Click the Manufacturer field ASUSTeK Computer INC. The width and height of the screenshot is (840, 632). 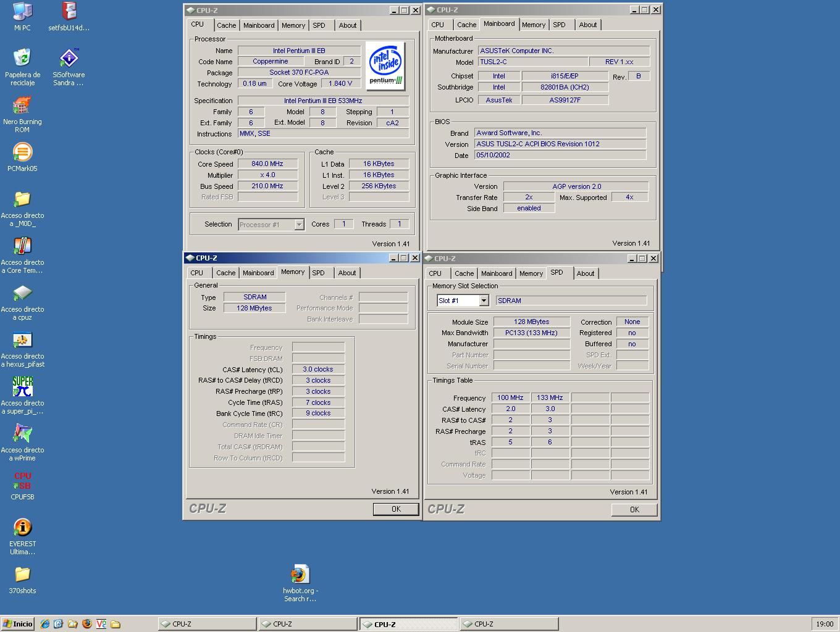[x=563, y=51]
